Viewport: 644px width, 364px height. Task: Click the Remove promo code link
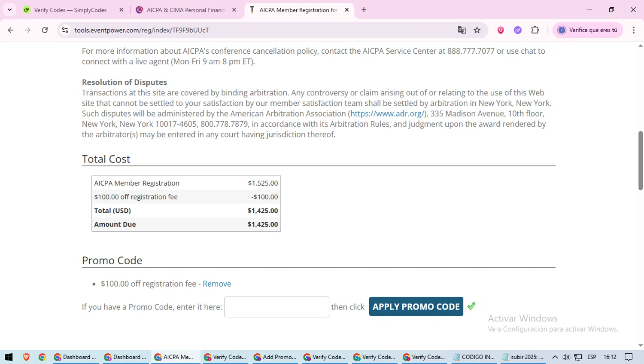217,284
